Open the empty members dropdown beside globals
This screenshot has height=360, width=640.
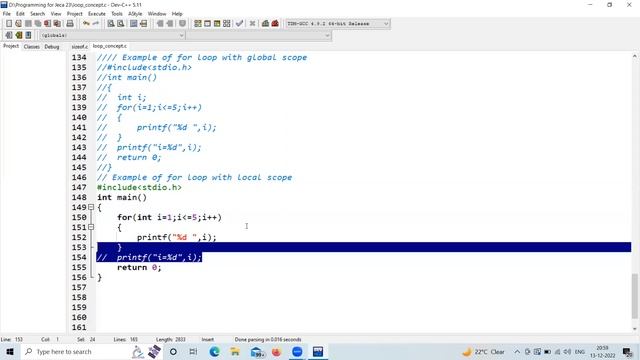pos(259,36)
